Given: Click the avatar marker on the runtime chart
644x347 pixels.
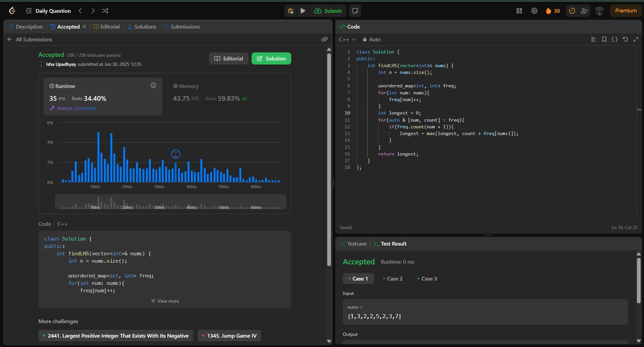Looking at the screenshot, I should pyautogui.click(x=175, y=154).
